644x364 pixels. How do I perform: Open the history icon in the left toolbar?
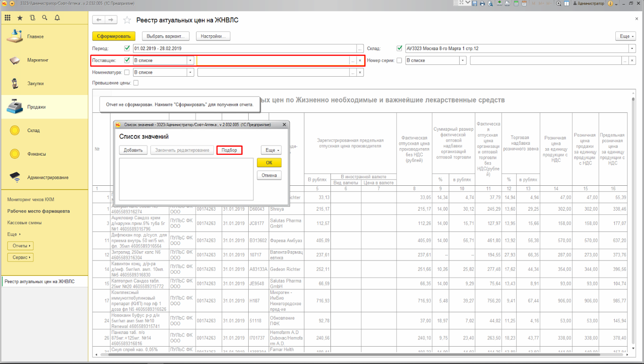(32, 18)
